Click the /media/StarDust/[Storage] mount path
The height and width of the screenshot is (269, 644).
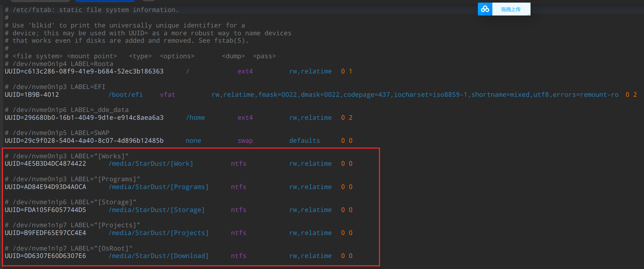[x=156, y=210]
